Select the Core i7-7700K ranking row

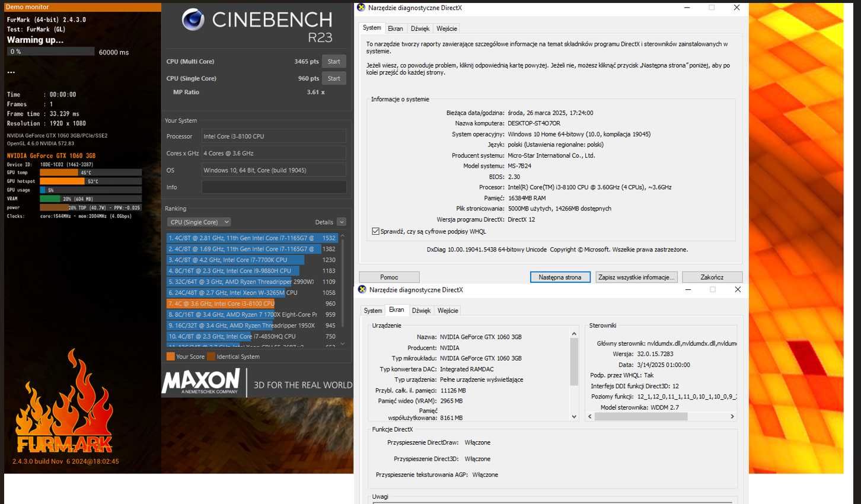[253, 260]
